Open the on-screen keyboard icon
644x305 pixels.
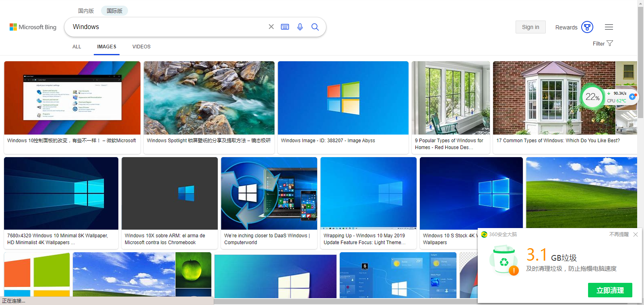point(285,27)
